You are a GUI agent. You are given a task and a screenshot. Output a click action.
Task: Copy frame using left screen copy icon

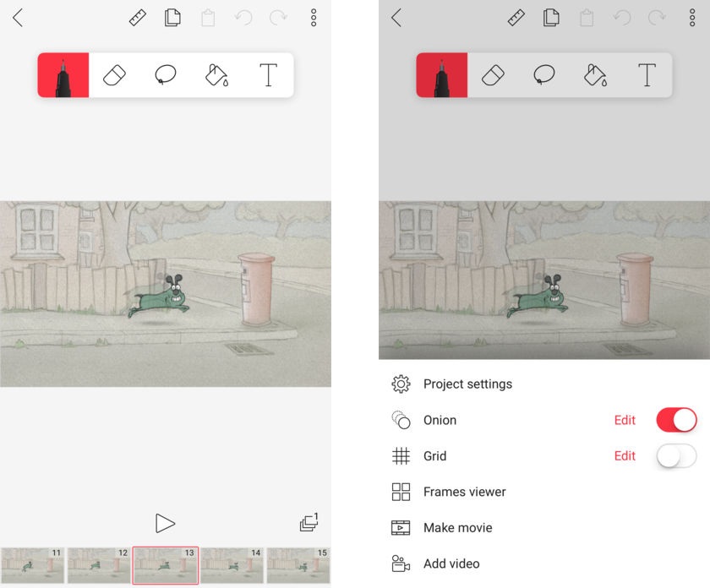point(172,18)
